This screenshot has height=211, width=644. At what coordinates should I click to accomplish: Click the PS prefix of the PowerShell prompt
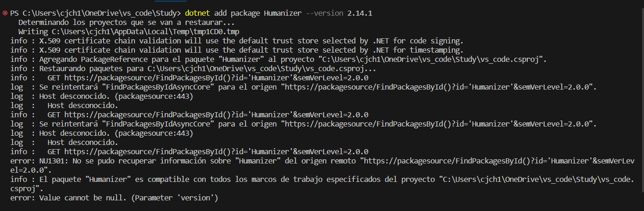click(14, 14)
